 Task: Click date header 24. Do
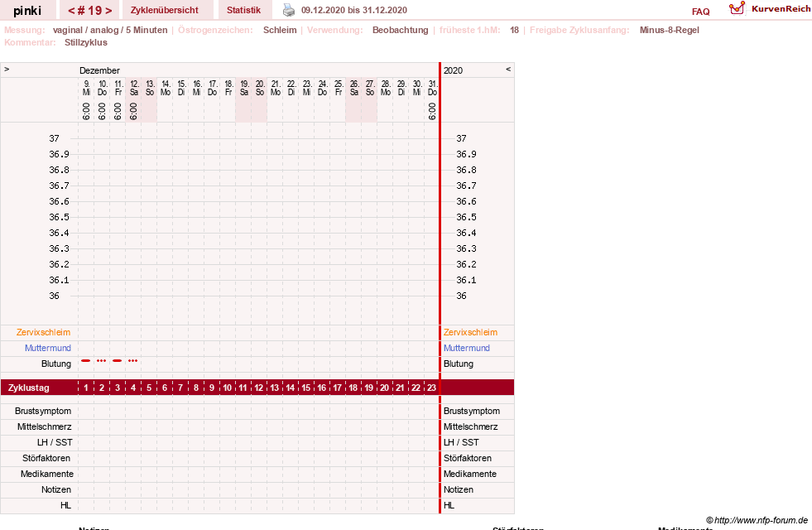pos(323,88)
